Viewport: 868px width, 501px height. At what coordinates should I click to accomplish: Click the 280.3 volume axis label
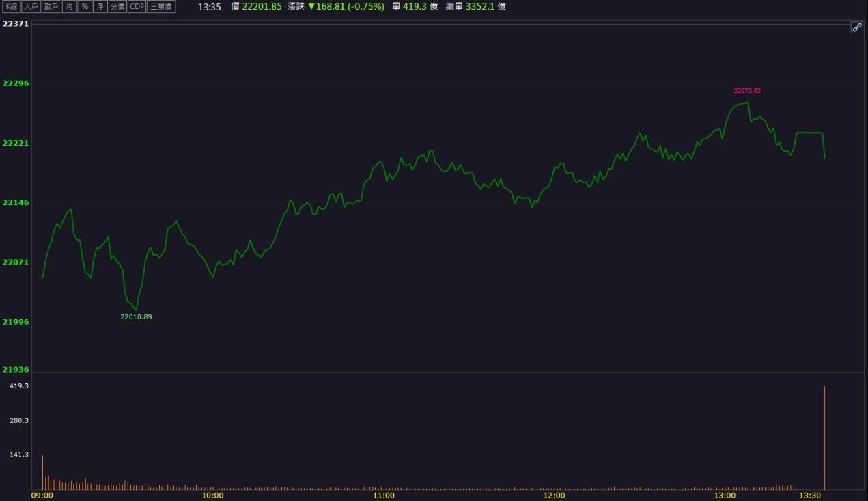(19, 420)
